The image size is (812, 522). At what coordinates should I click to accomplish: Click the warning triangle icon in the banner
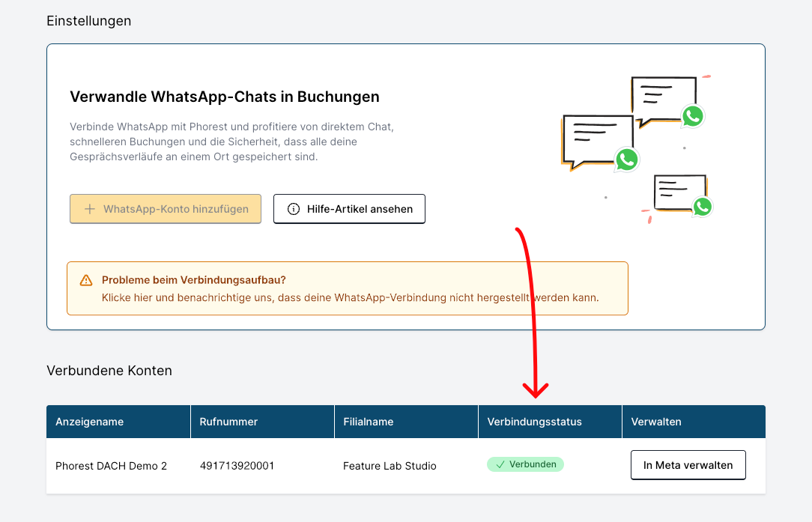[86, 281]
